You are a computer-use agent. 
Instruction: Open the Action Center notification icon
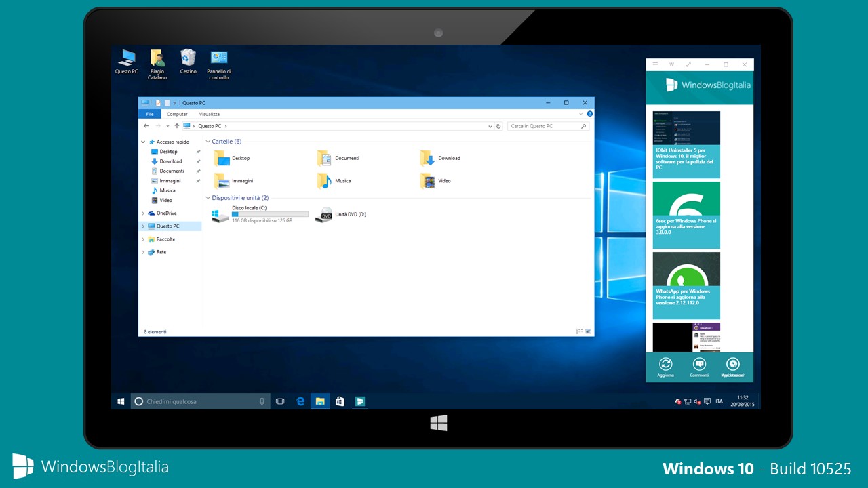(x=707, y=401)
